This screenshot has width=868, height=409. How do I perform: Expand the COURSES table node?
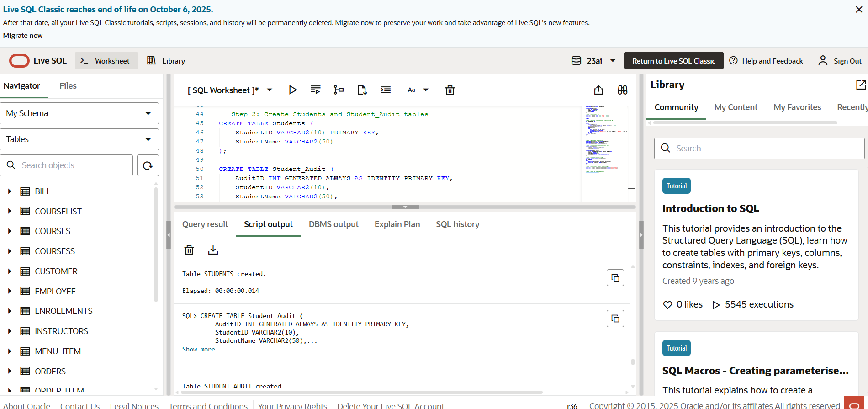pos(10,231)
